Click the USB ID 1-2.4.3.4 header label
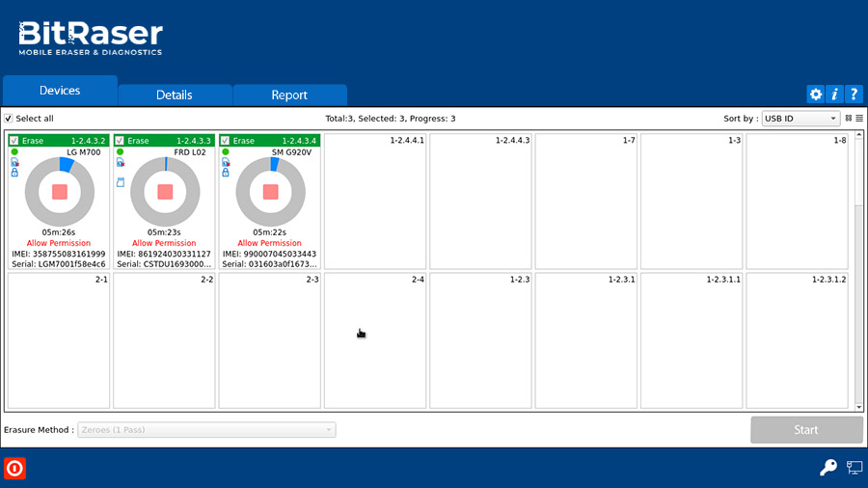Screen dimensions: 868x488 tap(299, 141)
